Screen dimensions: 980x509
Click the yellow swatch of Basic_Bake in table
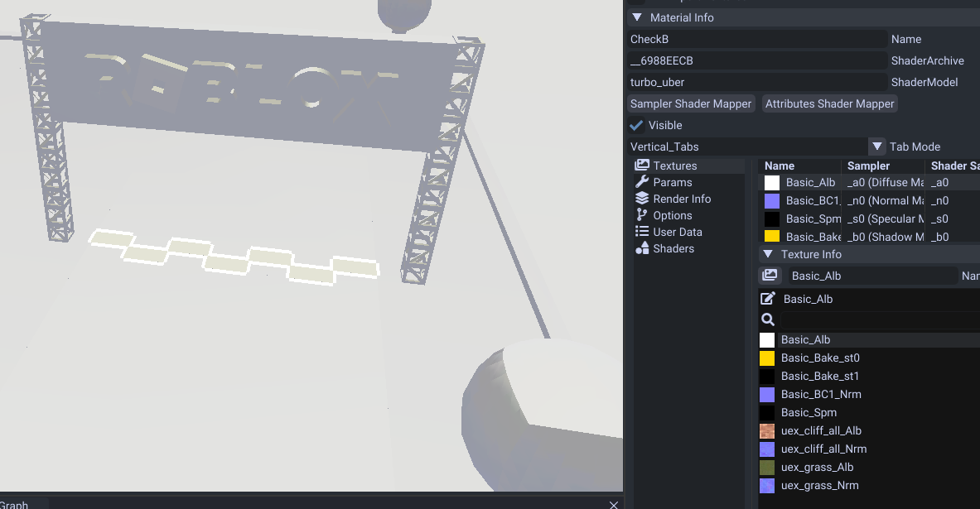(x=772, y=236)
